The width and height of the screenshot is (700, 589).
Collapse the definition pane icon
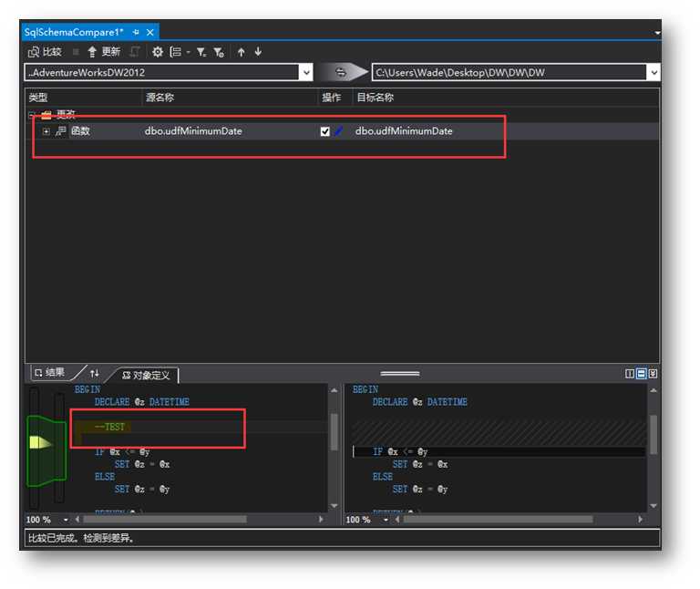(x=654, y=374)
